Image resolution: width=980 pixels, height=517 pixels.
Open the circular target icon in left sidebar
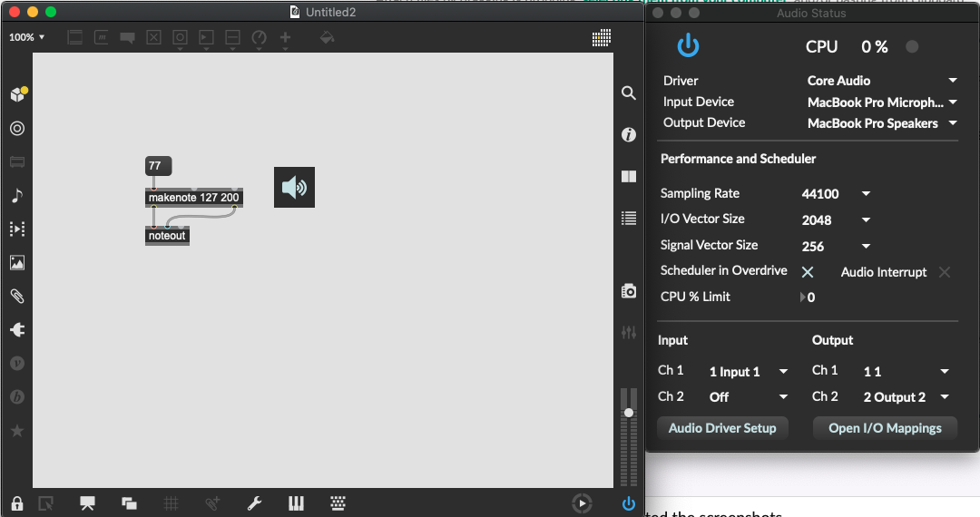tap(17, 128)
